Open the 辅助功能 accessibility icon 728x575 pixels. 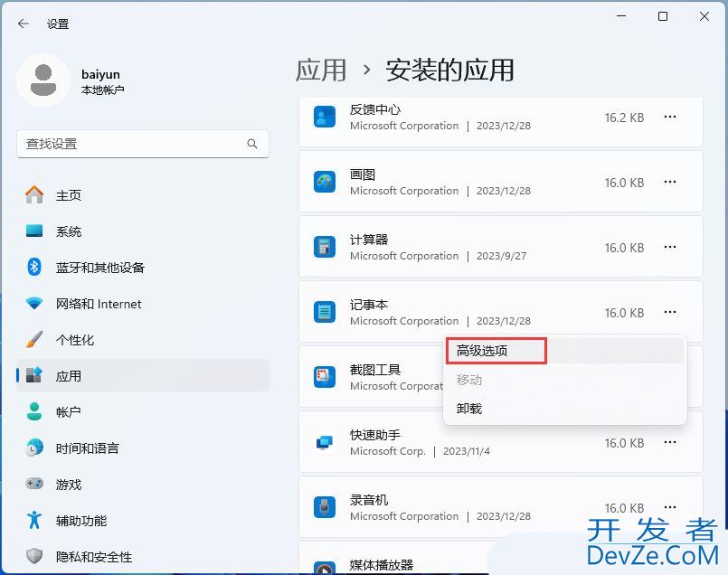(x=34, y=520)
